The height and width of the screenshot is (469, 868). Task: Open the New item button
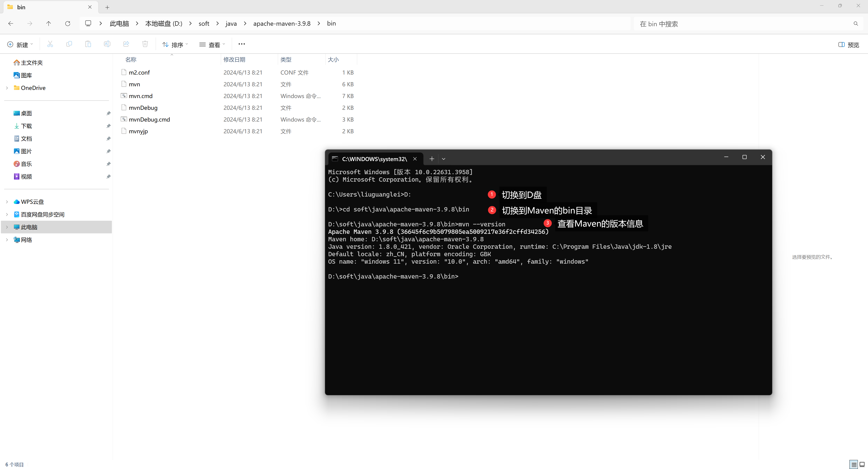coord(20,45)
